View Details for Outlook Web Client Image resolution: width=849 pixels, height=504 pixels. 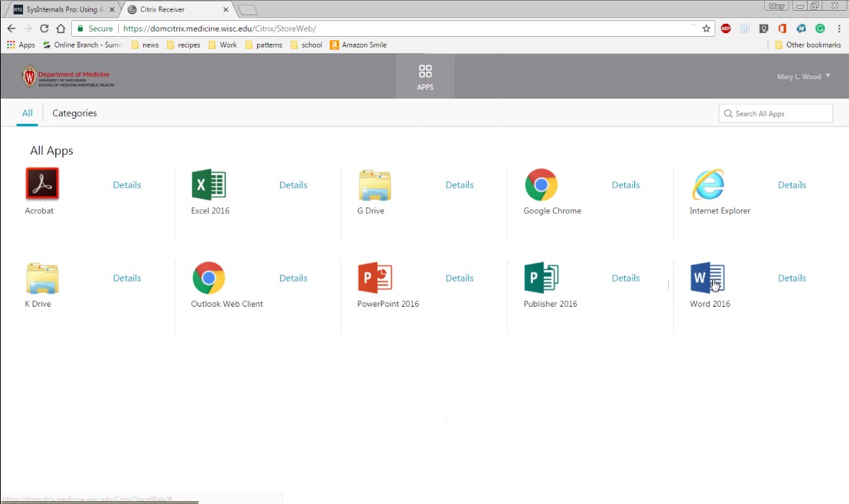pos(293,278)
